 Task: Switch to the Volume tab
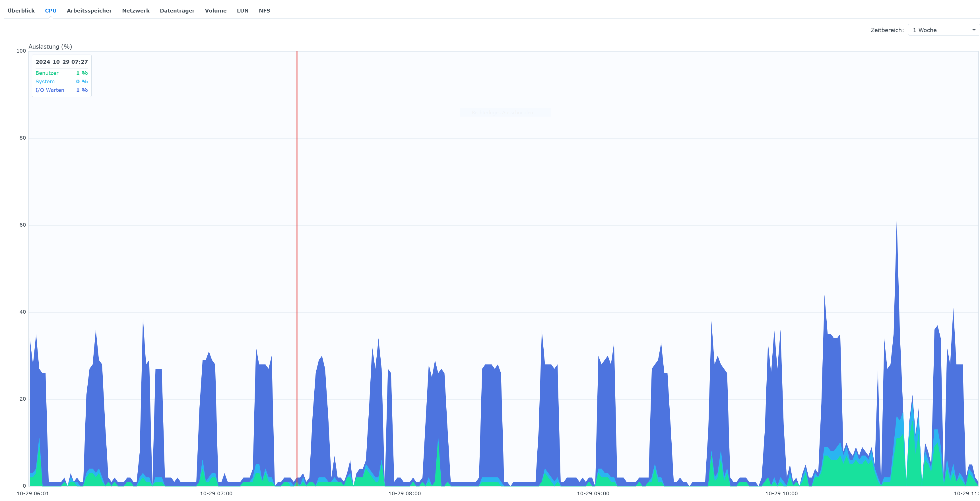215,11
